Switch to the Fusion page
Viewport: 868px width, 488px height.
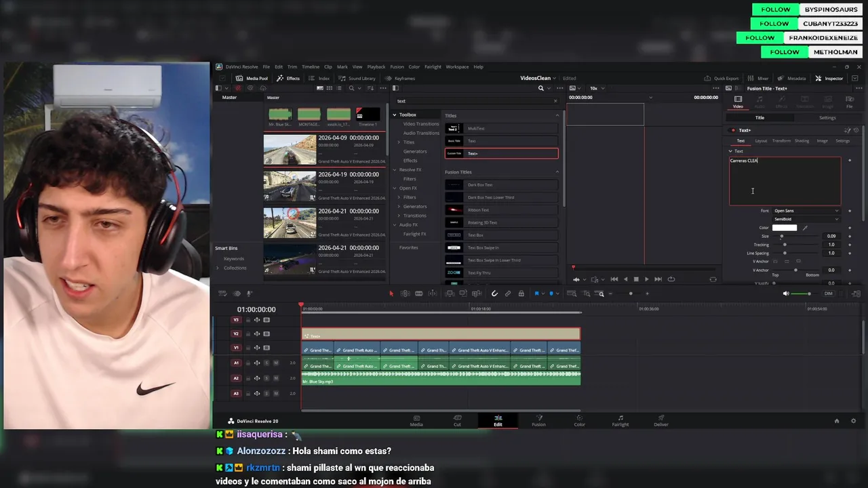point(538,421)
